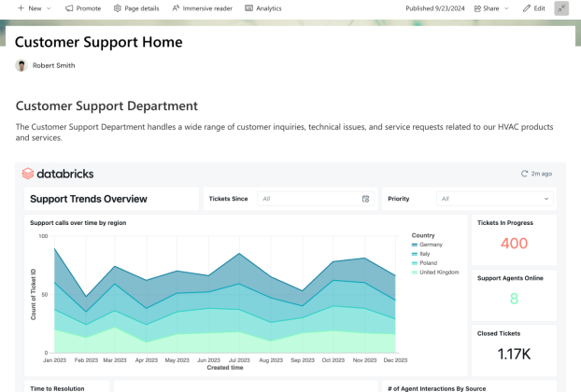Click the collapse arrows icon at top right
Image resolution: width=581 pixels, height=392 pixels.
[560, 8]
